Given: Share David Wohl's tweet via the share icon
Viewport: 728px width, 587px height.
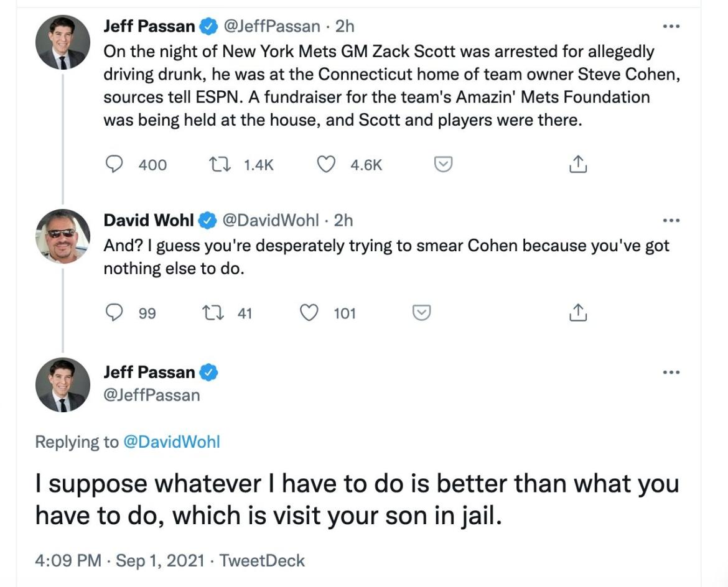Looking at the screenshot, I should coord(577,312).
